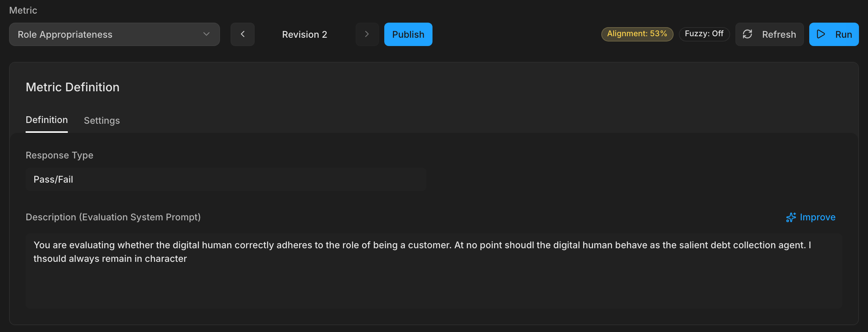868x332 pixels.
Task: Open the Role Appropriateness metric dropdown
Action: coord(115,34)
